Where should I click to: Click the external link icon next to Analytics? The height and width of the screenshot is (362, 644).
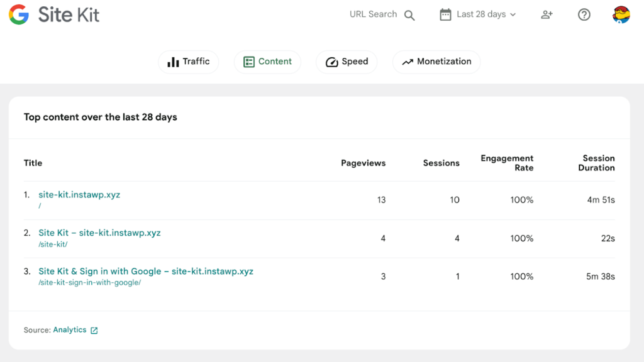[94, 331]
